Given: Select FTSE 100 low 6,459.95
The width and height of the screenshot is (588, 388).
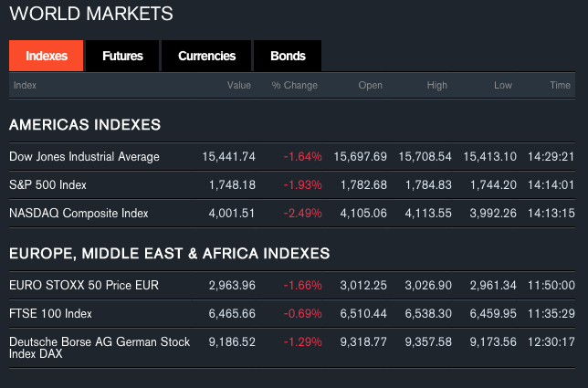Looking at the screenshot, I should click(493, 313).
